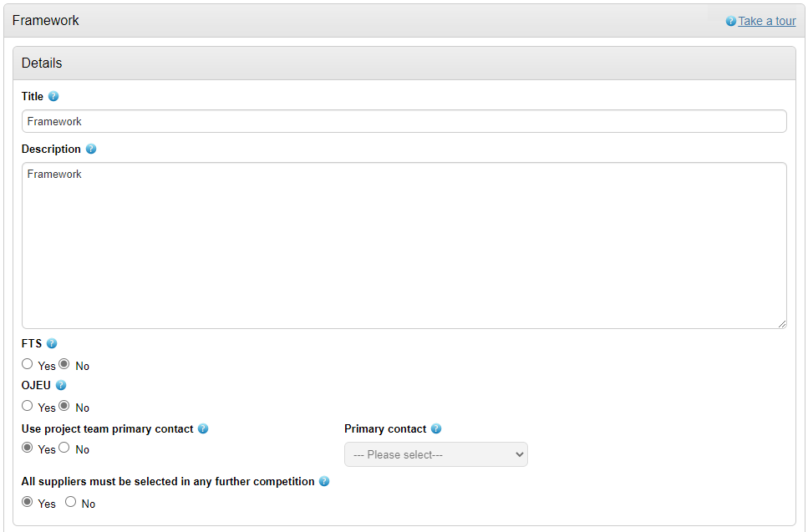Click the FTS help icon
The width and height of the screenshot is (808, 532).
coord(52,343)
